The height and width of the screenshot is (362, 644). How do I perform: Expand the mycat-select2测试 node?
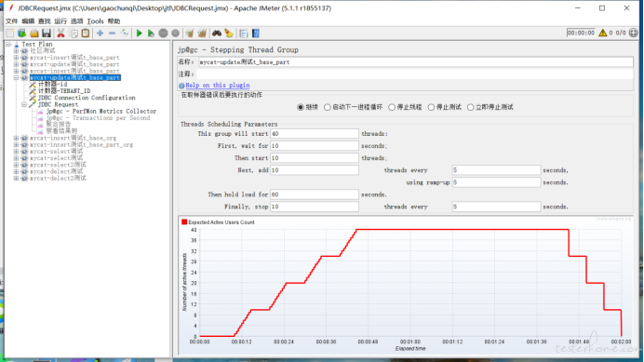16,165
